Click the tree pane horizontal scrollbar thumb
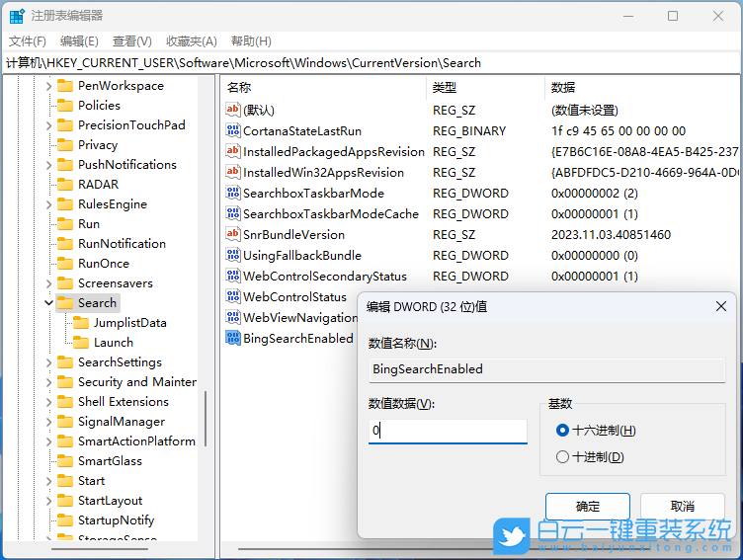 100,549
